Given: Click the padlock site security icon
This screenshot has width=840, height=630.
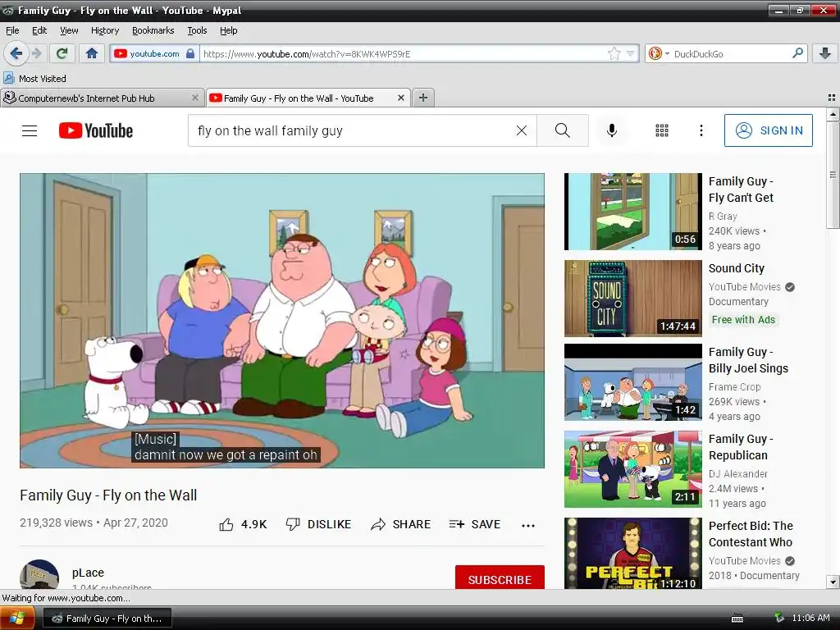Looking at the screenshot, I should 190,53.
